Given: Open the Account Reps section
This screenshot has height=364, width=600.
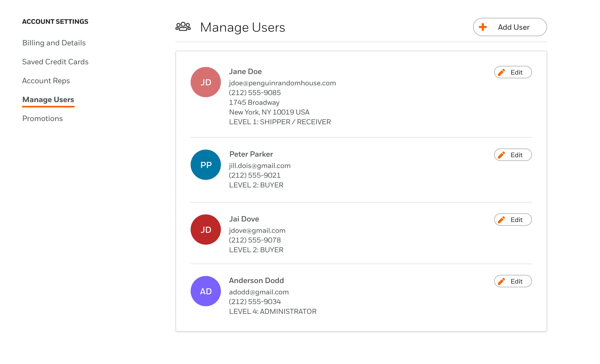Looking at the screenshot, I should tap(46, 81).
